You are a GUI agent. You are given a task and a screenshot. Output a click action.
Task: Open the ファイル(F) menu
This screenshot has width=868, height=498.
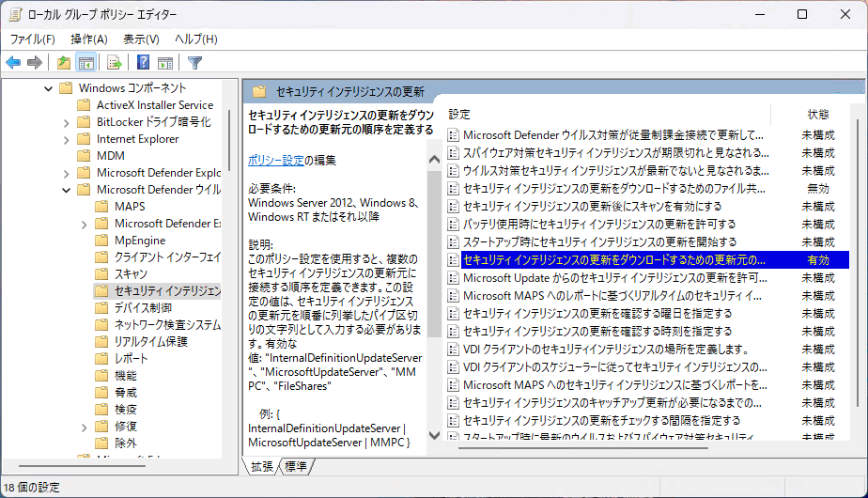click(32, 39)
